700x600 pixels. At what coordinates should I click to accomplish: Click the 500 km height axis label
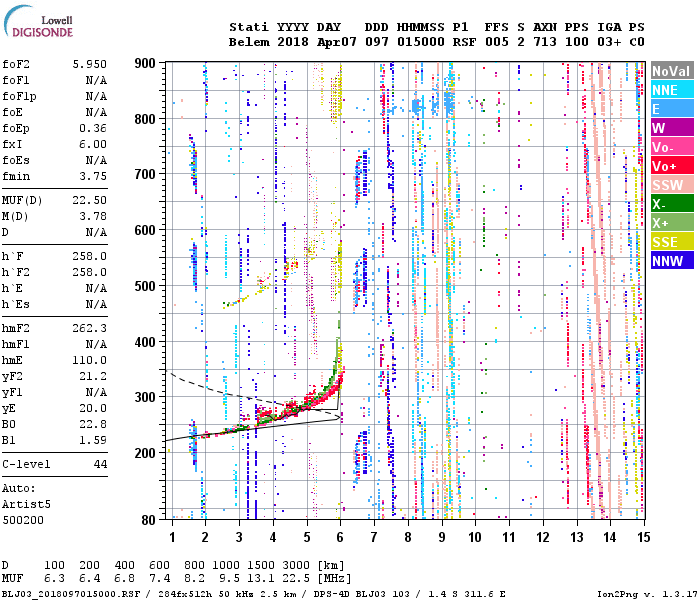click(x=145, y=286)
